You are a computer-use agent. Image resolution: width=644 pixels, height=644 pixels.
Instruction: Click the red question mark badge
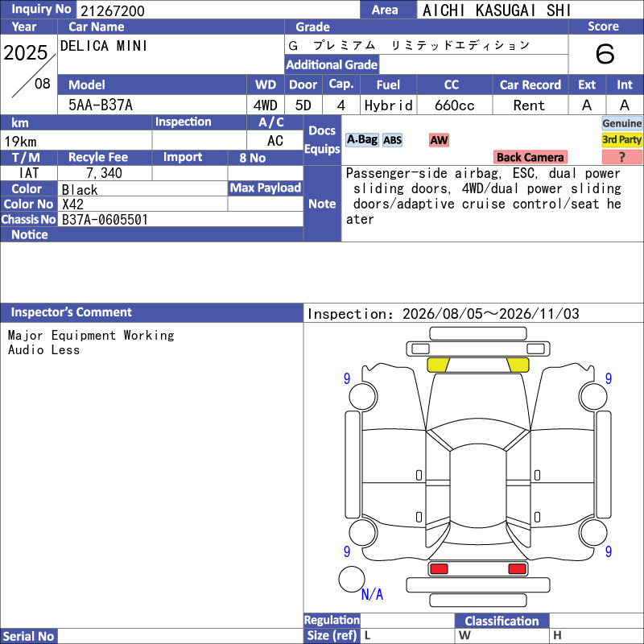[621, 157]
